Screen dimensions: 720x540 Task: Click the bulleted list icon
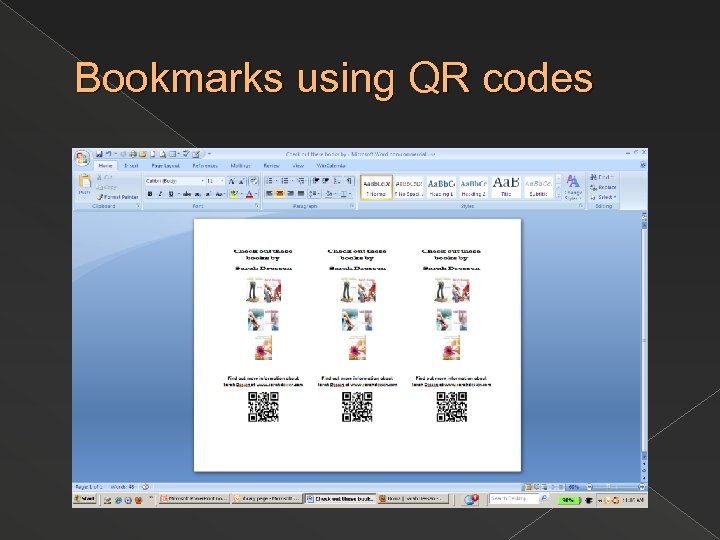270,181
